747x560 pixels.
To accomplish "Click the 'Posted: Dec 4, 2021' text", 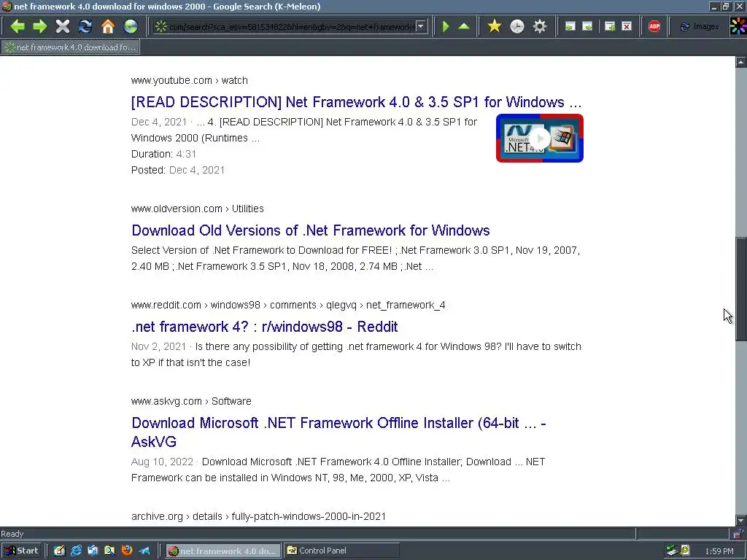I will click(178, 170).
